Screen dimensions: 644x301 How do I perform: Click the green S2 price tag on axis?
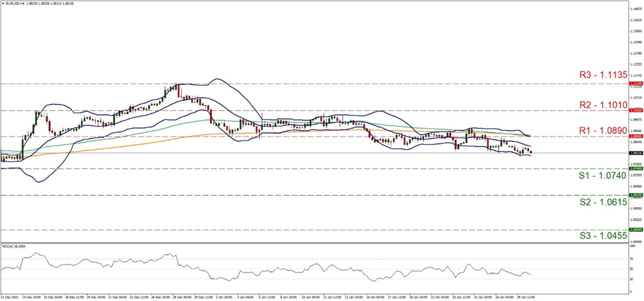point(636,195)
